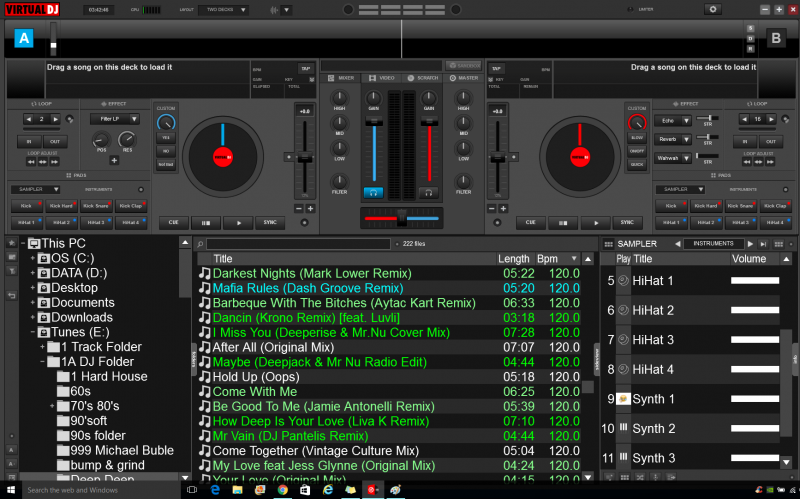This screenshot has height=499, width=800.
Task: Click the browser search input field
Action: (x=300, y=243)
